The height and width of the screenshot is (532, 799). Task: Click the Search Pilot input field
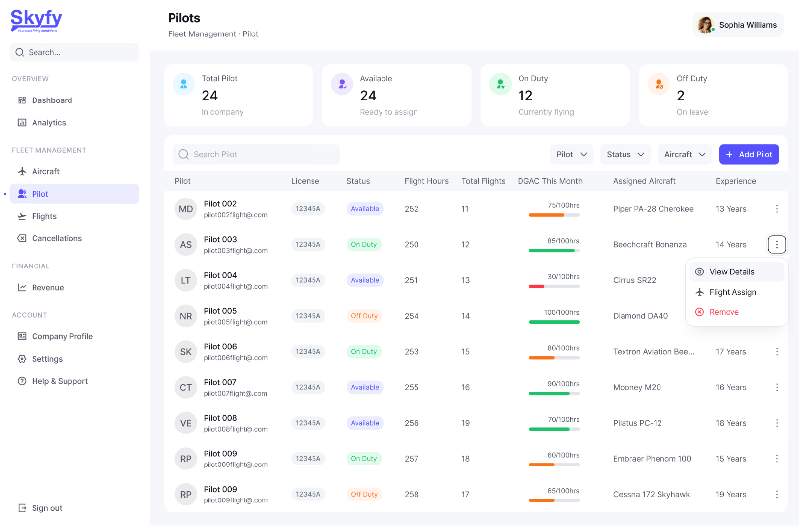pos(256,155)
